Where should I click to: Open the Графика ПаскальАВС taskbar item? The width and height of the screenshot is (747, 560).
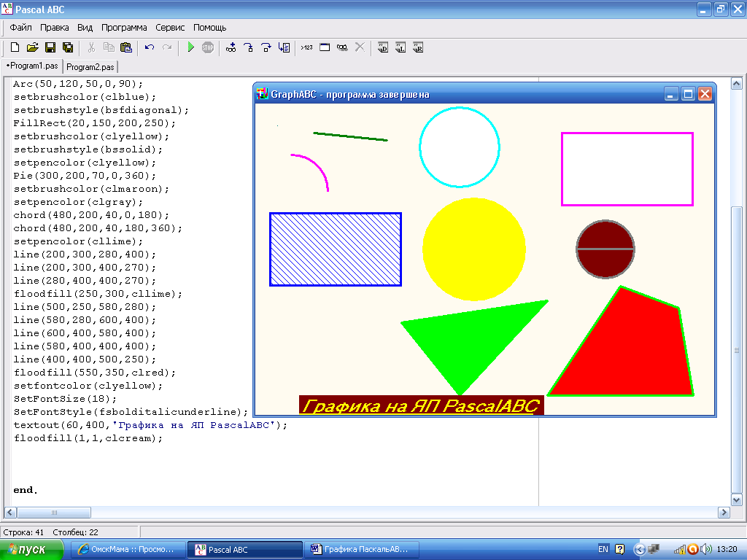click(x=360, y=549)
